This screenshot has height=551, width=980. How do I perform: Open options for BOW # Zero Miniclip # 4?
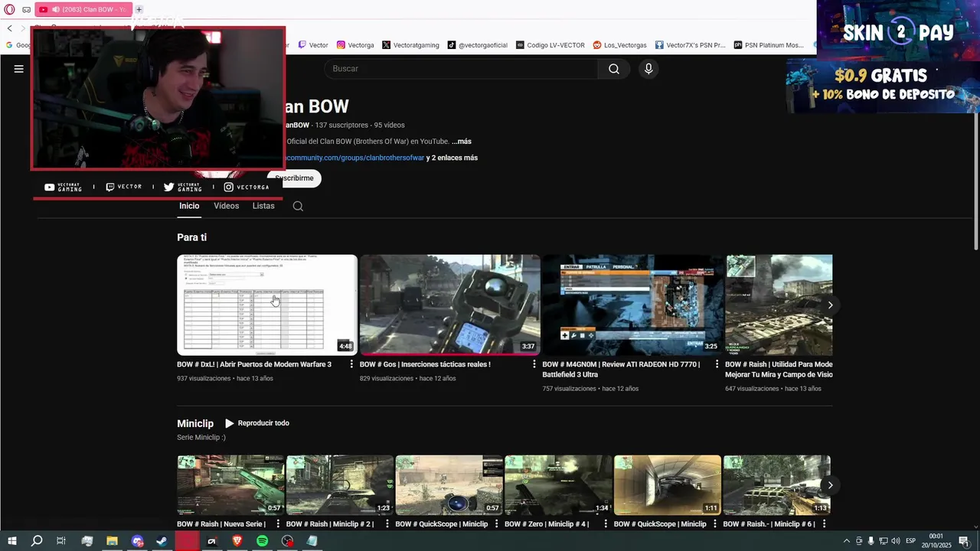click(606, 524)
